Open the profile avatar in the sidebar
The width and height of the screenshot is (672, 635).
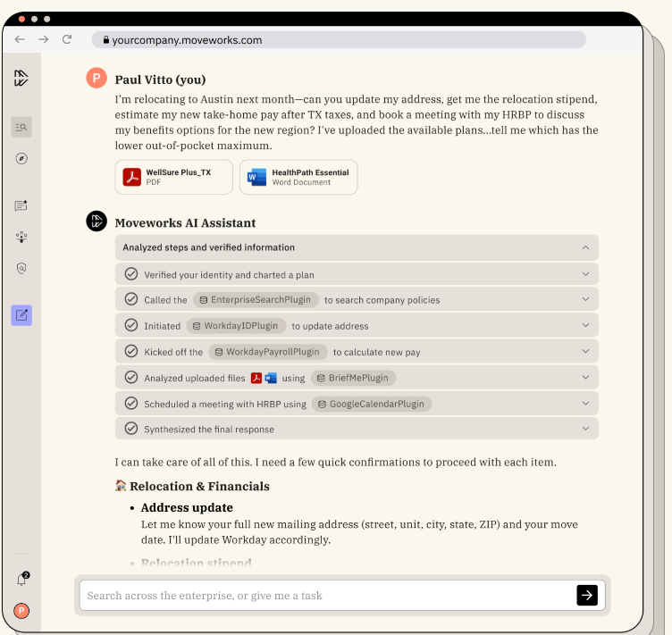click(x=21, y=611)
